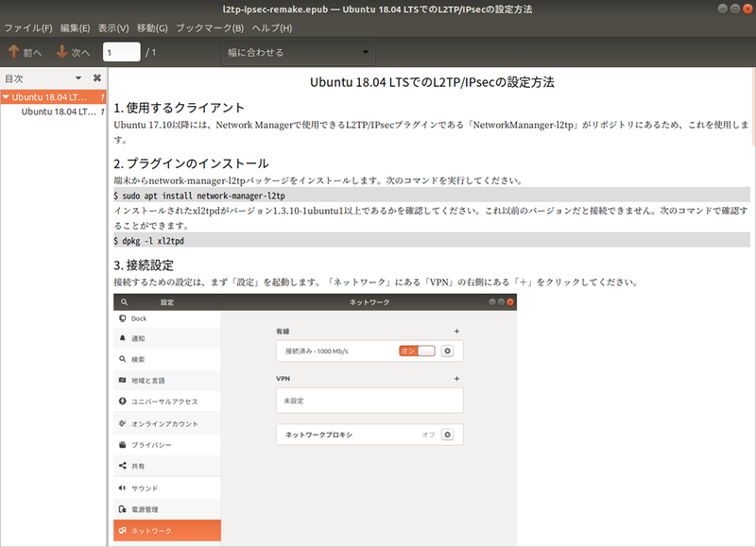The height and width of the screenshot is (547, 756).
Task: Click the gear icon beside the wired connection
Action: point(447,350)
